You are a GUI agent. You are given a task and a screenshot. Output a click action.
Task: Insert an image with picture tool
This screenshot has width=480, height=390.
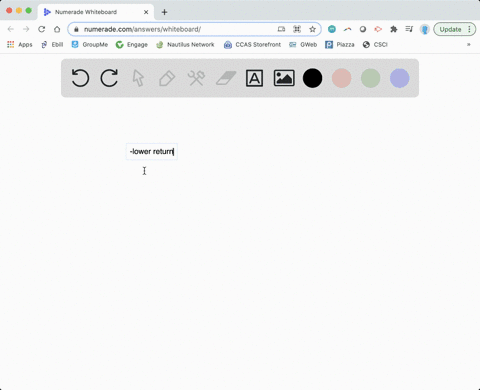(284, 78)
